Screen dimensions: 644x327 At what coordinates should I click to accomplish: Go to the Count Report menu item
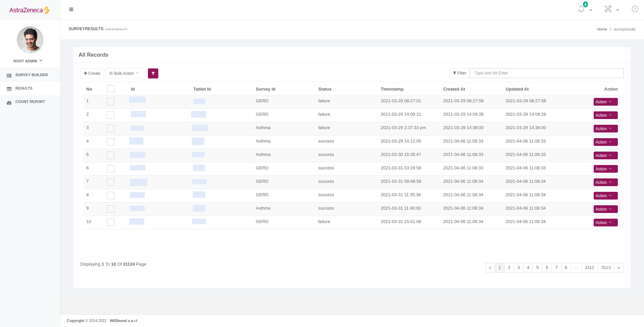click(30, 102)
